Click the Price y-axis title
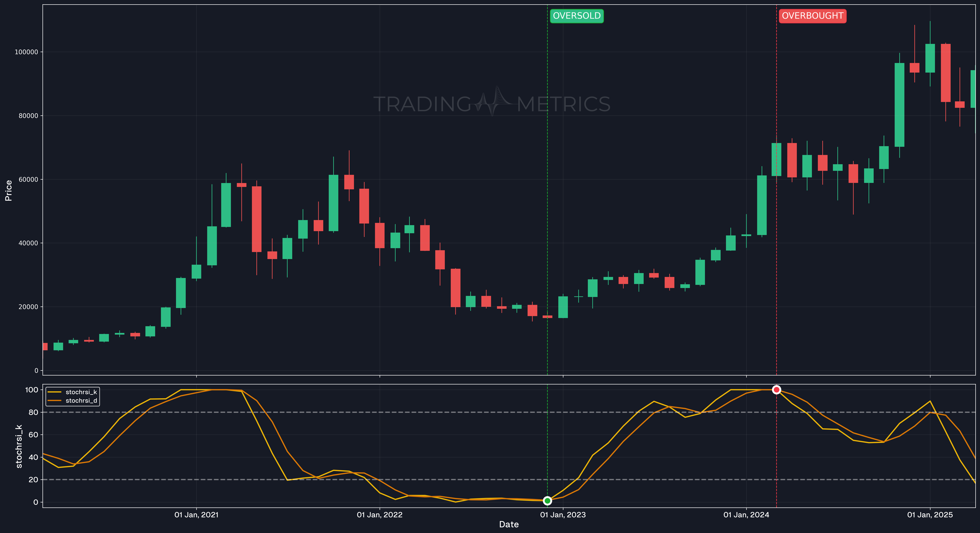Image resolution: width=980 pixels, height=533 pixels. [x=8, y=190]
